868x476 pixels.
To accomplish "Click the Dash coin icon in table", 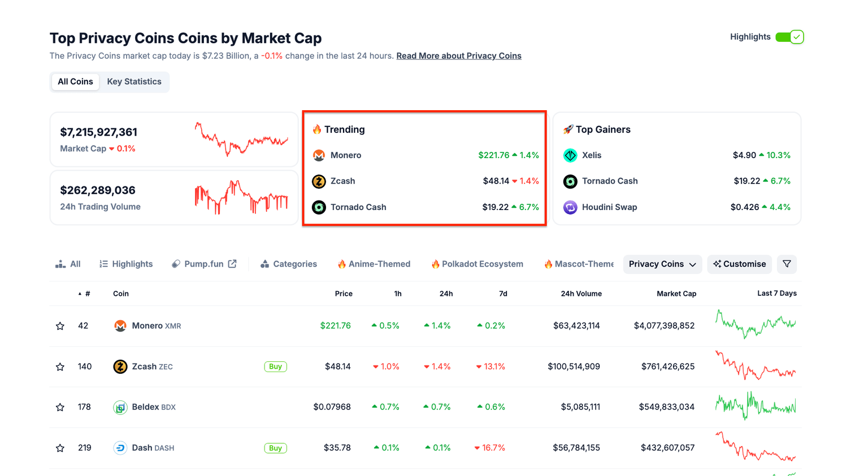I will tap(120, 448).
